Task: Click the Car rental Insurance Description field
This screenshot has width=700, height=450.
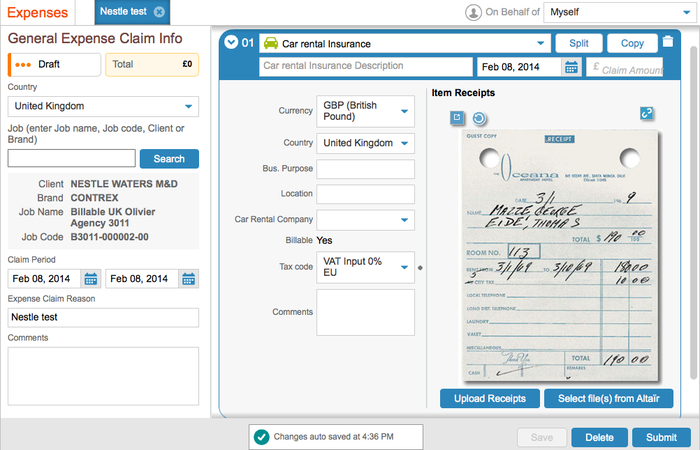Action: coord(366,67)
